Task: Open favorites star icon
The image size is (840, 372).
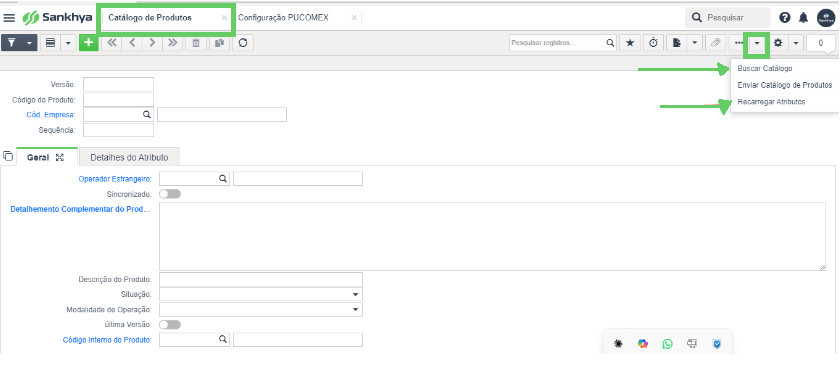Action: (630, 43)
